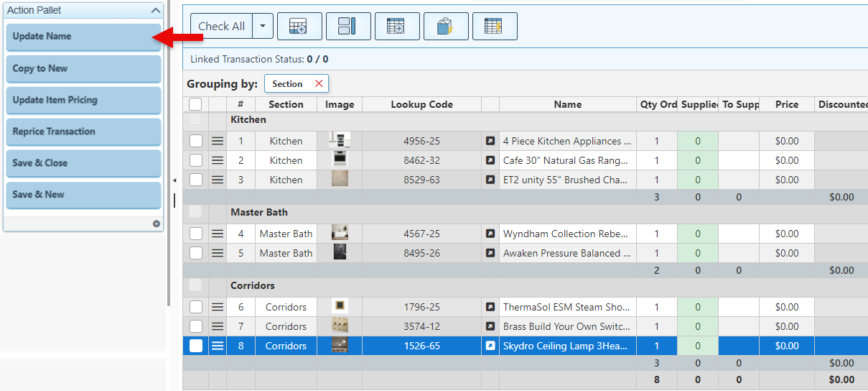868x391 pixels.
Task: Click the thumbnail image for lookup code 4956-25
Action: pos(340,141)
